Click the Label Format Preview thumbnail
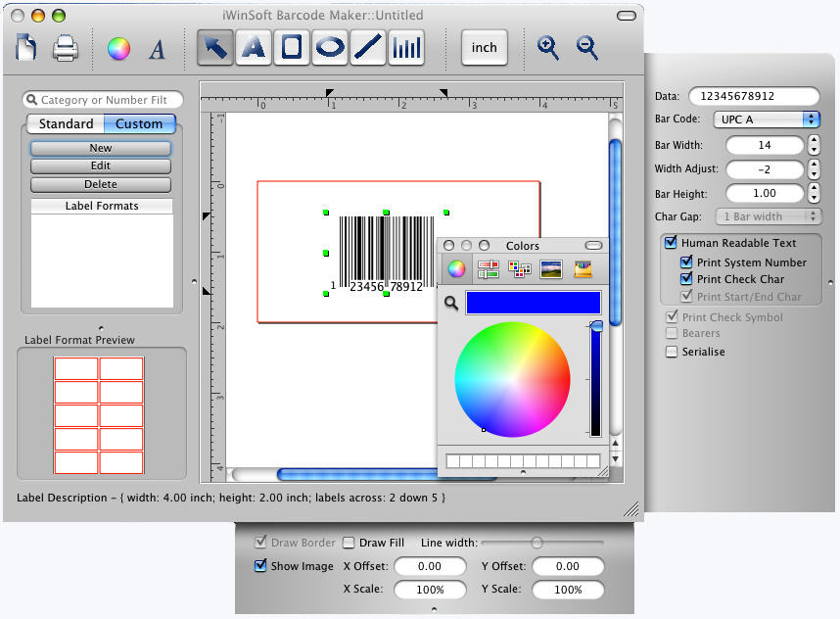 (99, 415)
